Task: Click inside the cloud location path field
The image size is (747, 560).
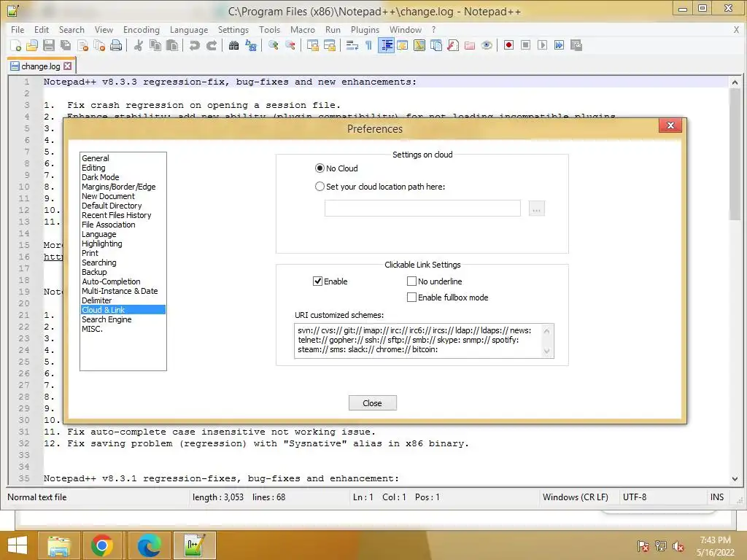Action: [422, 208]
